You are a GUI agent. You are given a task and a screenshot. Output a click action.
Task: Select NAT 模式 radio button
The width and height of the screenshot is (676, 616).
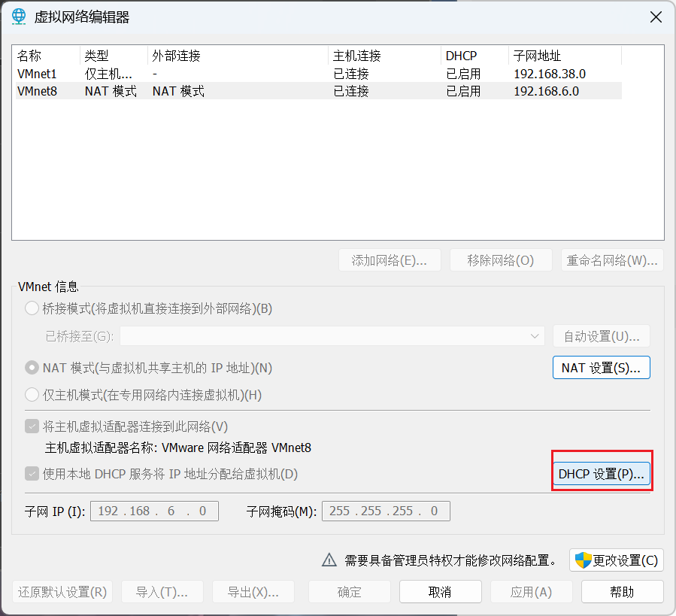pos(32,368)
